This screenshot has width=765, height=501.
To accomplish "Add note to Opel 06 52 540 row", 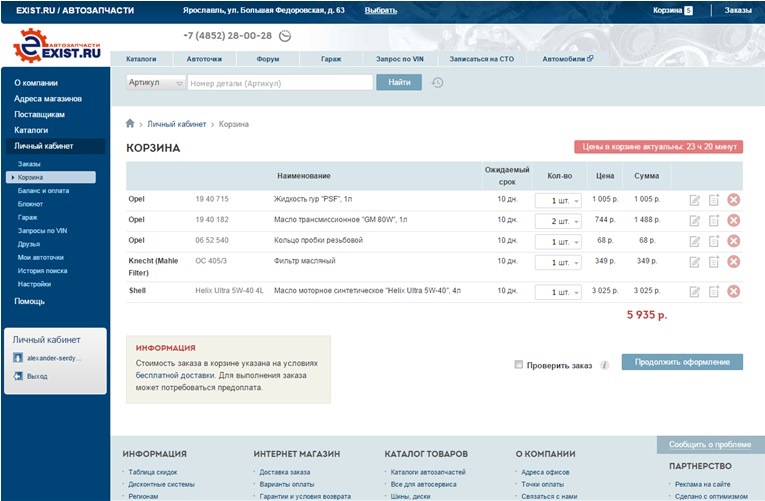I will pyautogui.click(x=714, y=240).
